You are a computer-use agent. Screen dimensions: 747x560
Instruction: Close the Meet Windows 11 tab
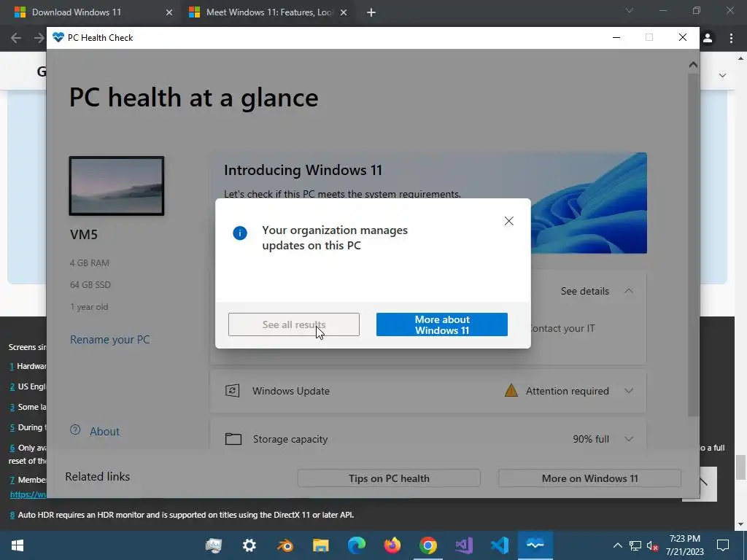pyautogui.click(x=344, y=13)
